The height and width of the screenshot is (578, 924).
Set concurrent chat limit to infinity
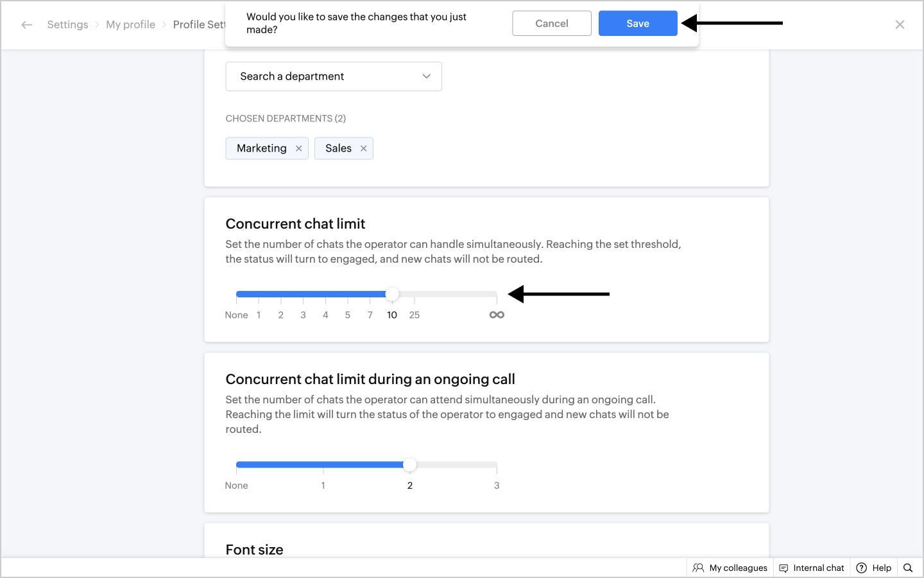[x=497, y=295]
